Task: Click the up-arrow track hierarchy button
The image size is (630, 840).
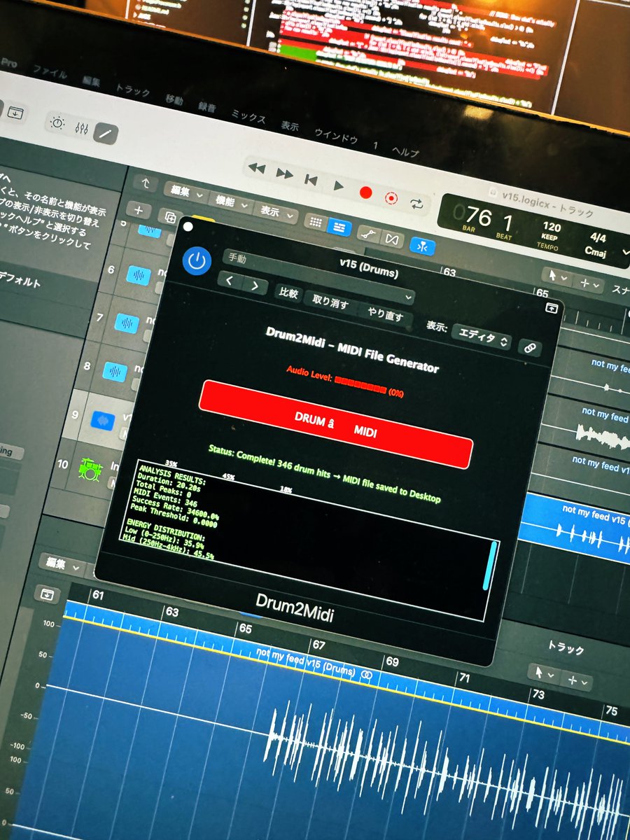Action: [145, 183]
